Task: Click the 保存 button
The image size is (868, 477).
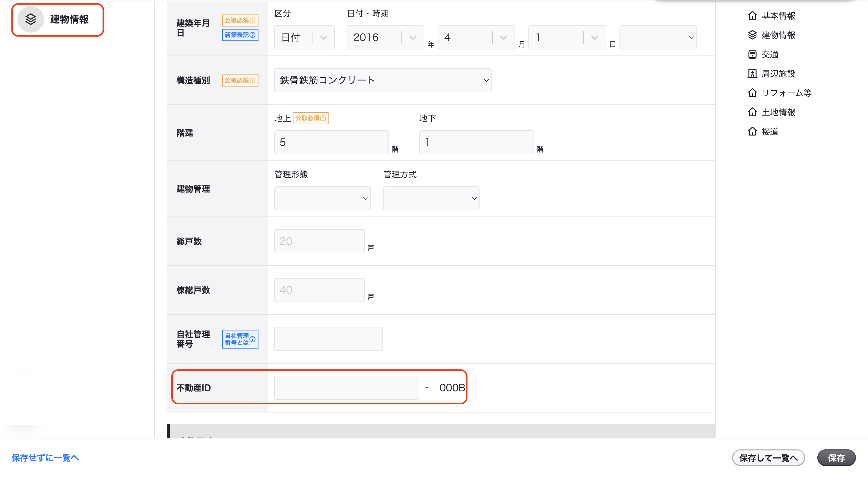Action: point(836,458)
